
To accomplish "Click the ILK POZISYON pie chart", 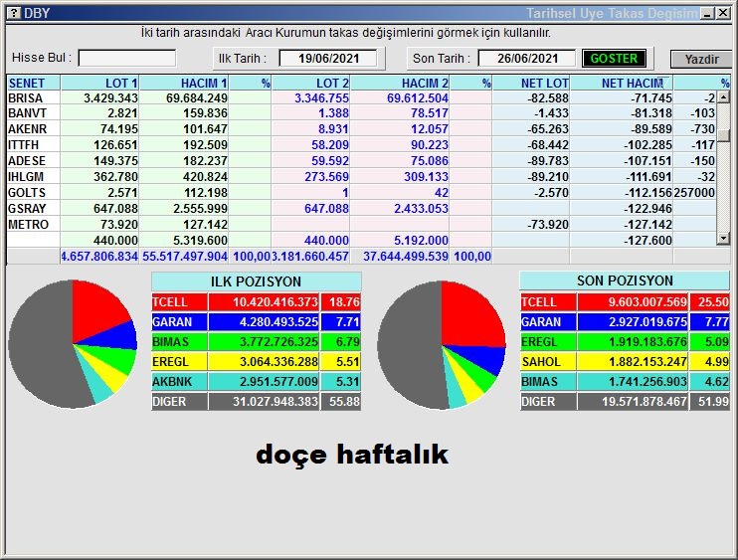I will (x=73, y=344).
